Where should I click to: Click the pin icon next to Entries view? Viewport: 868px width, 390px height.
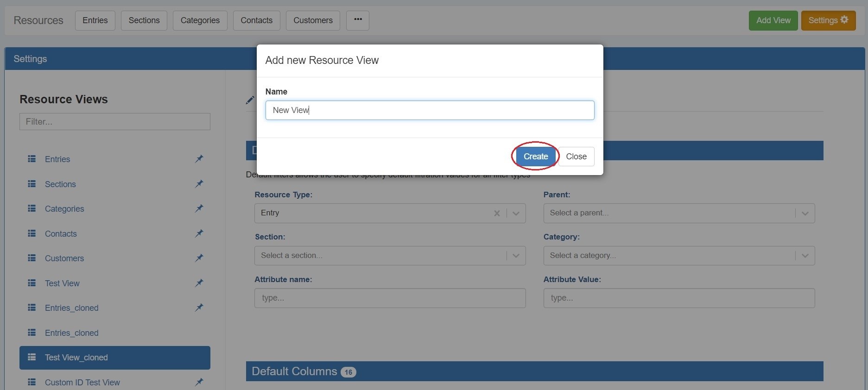pyautogui.click(x=199, y=159)
